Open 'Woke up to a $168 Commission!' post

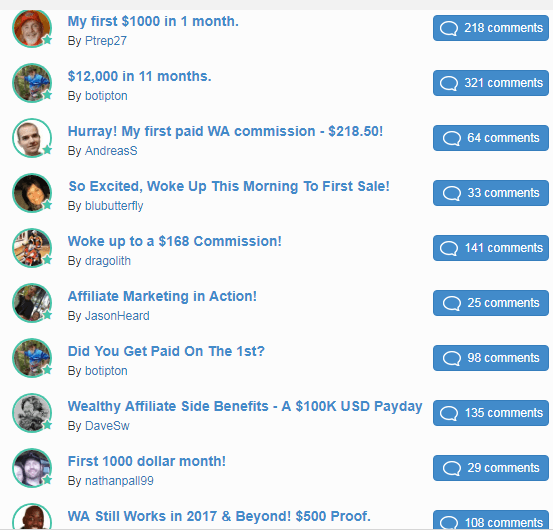[x=175, y=242]
